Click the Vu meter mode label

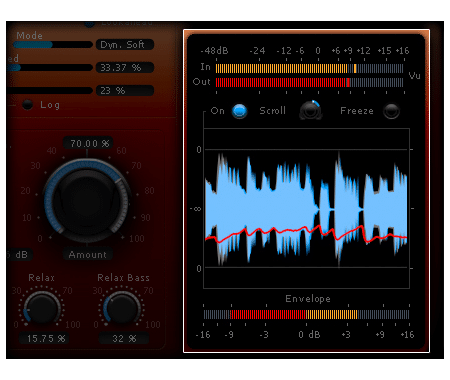[x=414, y=76]
